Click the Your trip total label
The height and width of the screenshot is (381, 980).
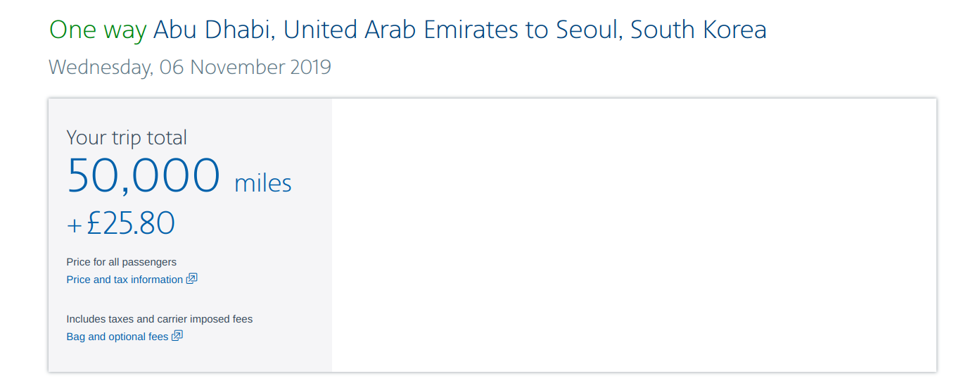(127, 137)
